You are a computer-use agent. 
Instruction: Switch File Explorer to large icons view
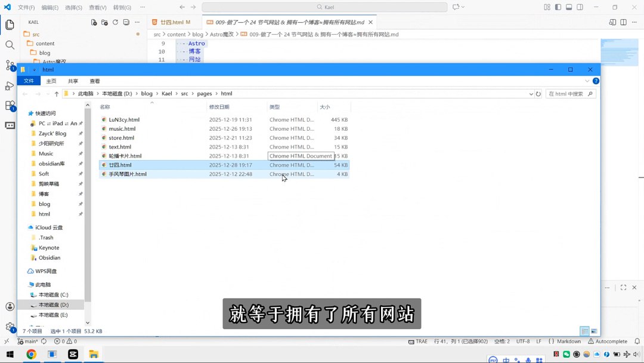tap(593, 331)
